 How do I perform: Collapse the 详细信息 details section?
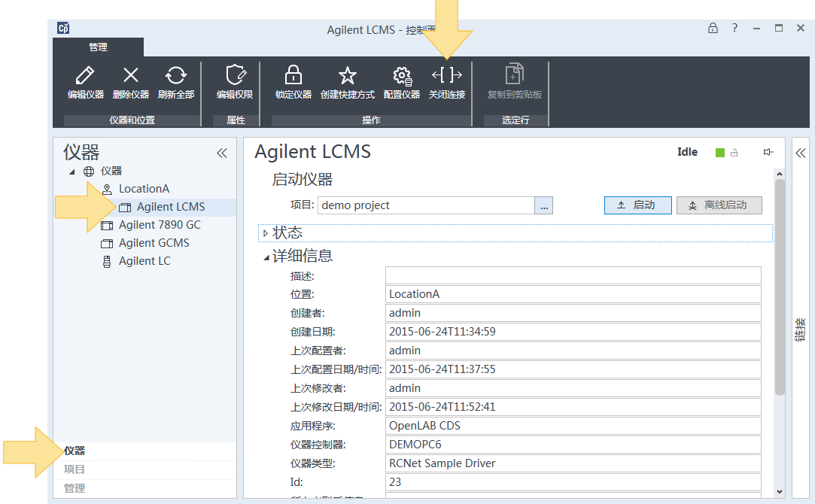[266, 257]
